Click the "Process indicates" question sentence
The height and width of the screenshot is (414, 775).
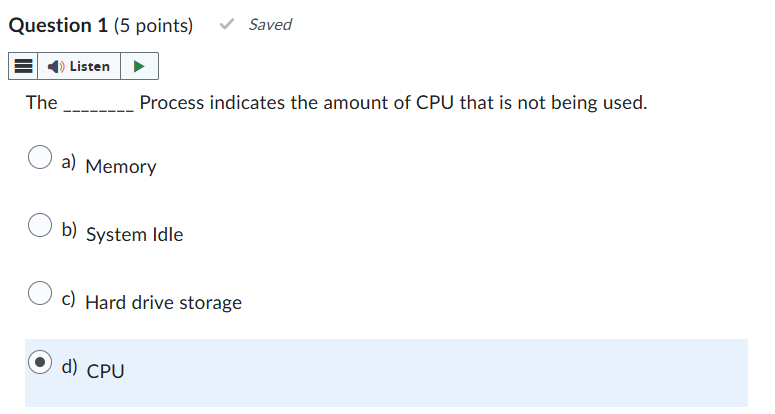click(393, 102)
